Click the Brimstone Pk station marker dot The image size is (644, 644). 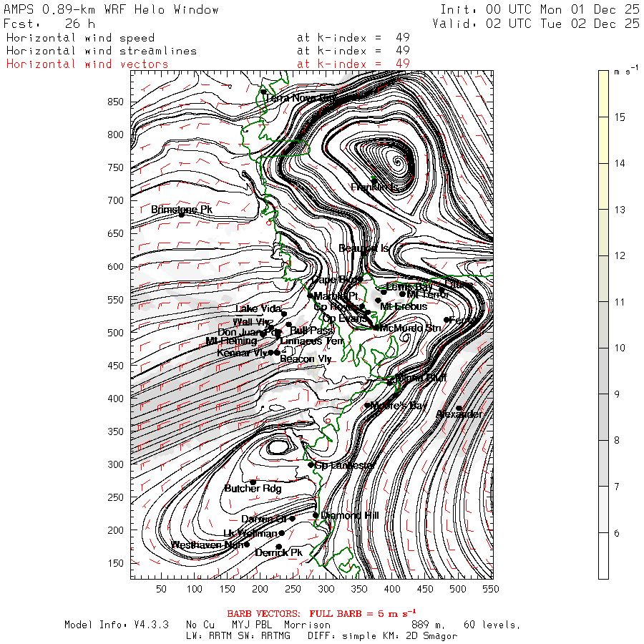[181, 215]
